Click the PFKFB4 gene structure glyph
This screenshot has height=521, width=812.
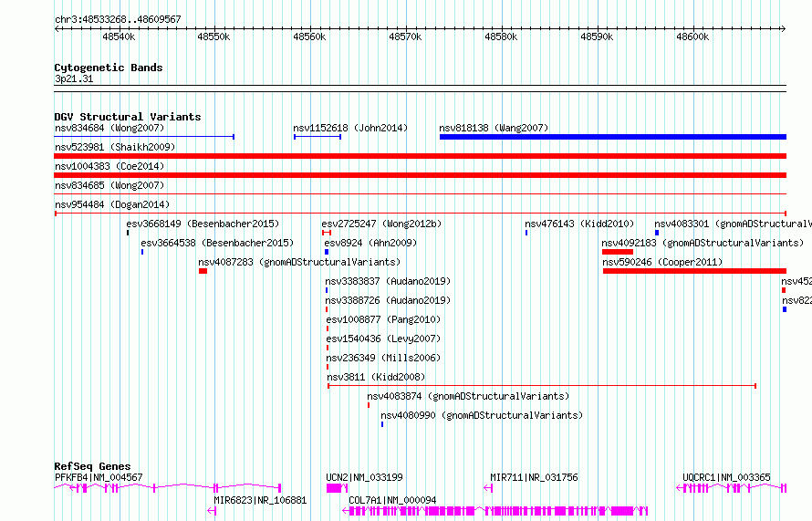click(x=167, y=488)
